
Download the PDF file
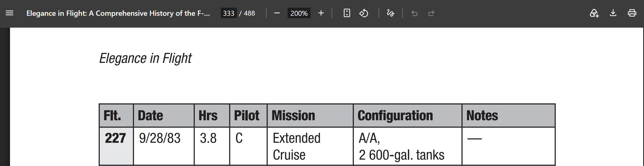(613, 13)
